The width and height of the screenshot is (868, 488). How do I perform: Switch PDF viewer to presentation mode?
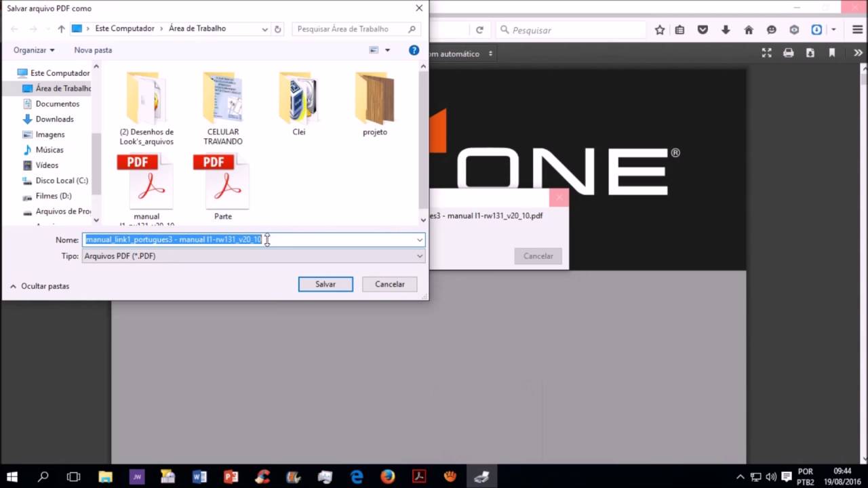pos(766,53)
